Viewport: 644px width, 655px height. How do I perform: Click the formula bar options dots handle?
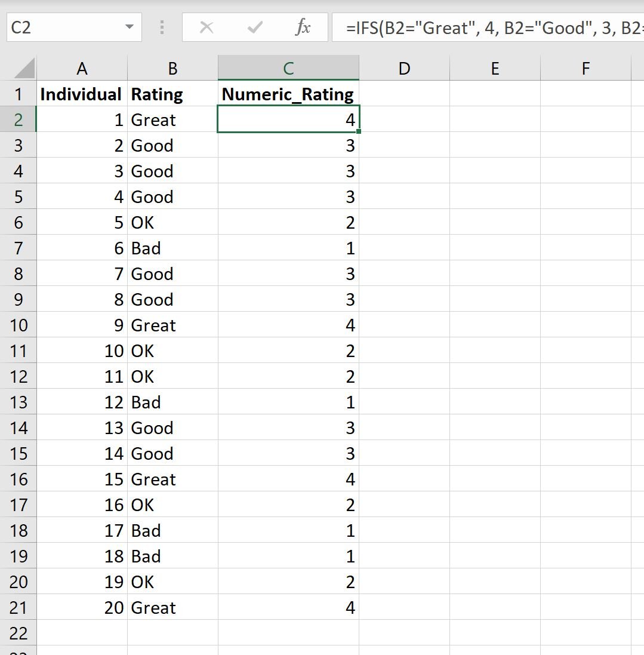click(162, 27)
